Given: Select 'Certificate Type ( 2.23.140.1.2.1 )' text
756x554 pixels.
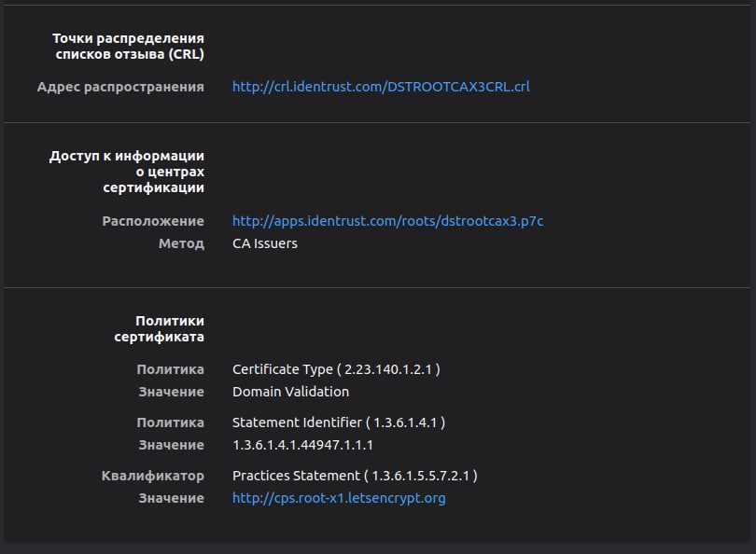Looking at the screenshot, I should (x=336, y=369).
